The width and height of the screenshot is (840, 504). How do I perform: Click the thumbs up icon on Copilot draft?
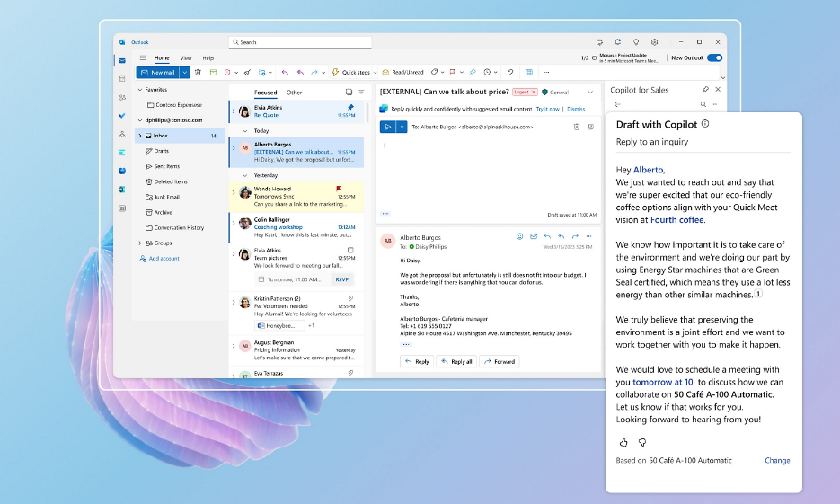pos(623,442)
